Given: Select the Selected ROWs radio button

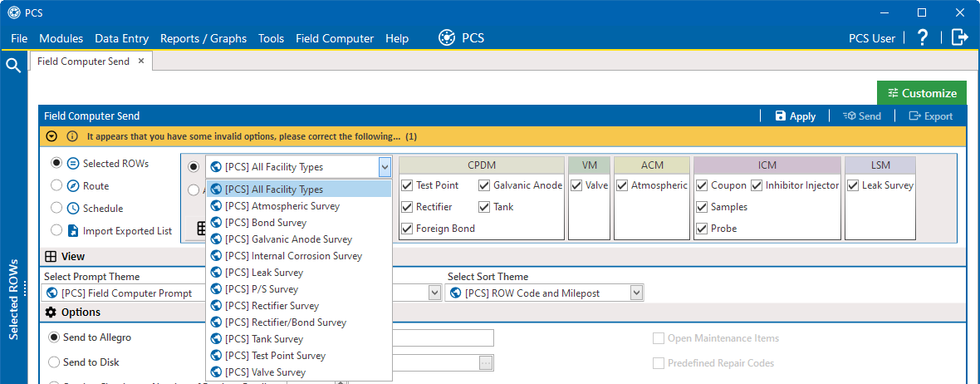Looking at the screenshot, I should coord(56,163).
